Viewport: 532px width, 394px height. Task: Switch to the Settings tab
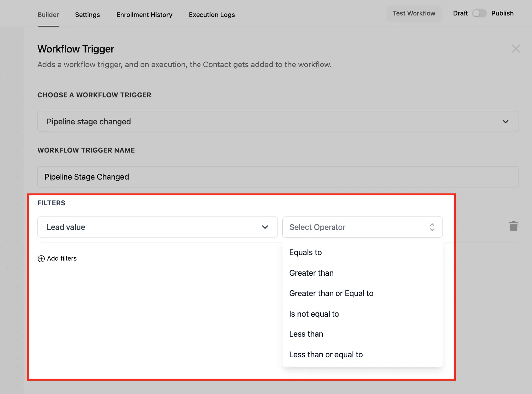click(87, 15)
